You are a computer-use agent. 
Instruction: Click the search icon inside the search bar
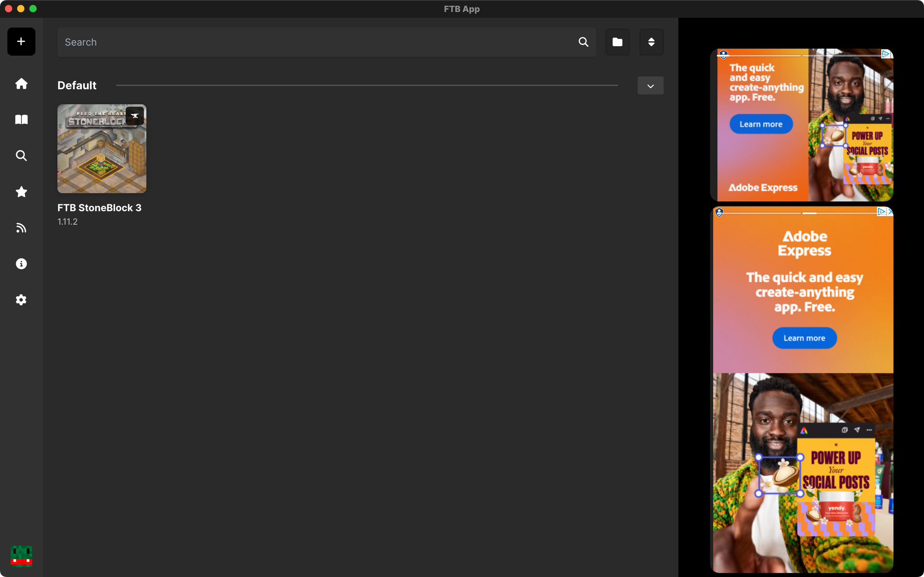[x=583, y=42]
